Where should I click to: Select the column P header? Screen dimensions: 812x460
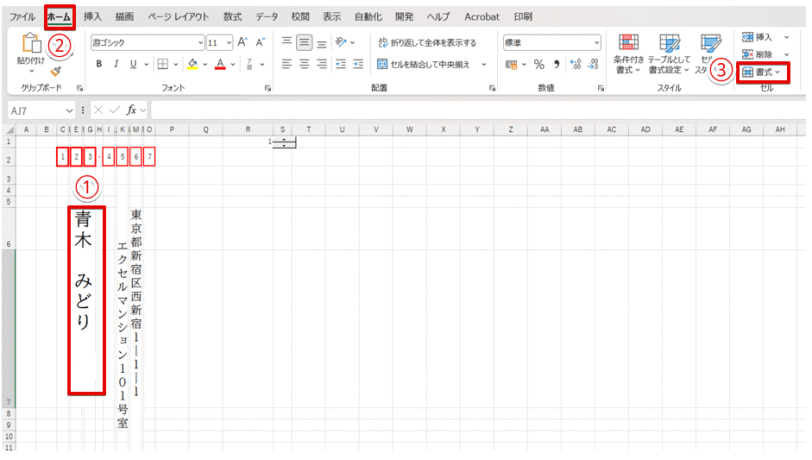tap(172, 130)
